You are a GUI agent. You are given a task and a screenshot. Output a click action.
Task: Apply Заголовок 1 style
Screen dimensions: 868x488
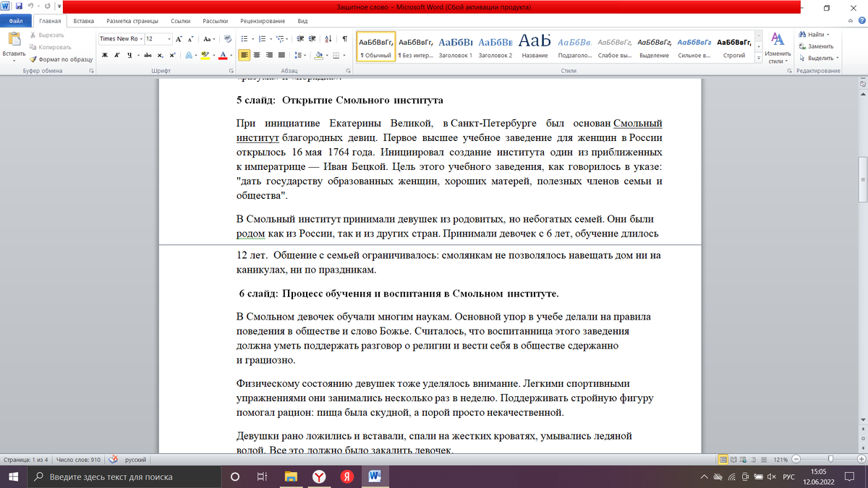(x=455, y=46)
